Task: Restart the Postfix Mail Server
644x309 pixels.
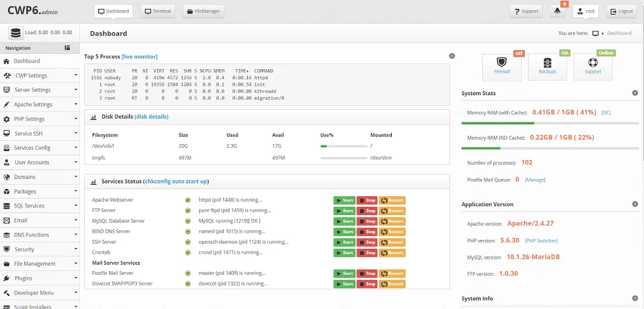Action: tap(392, 273)
